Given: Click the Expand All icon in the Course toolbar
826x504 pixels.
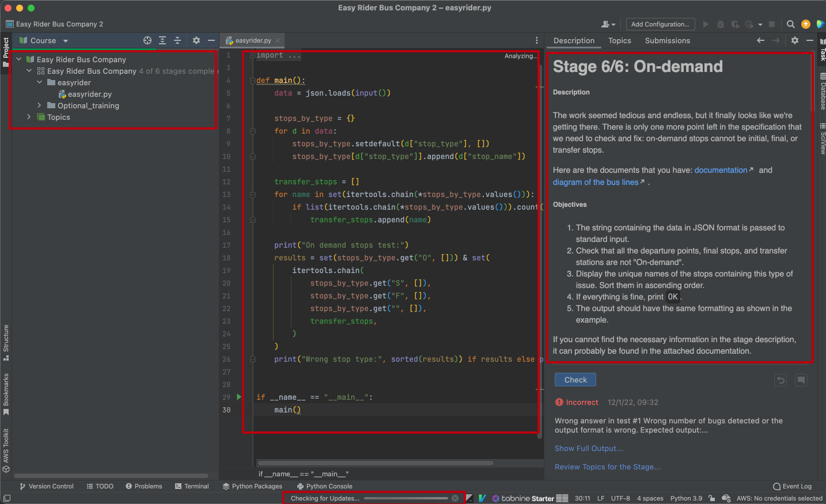Looking at the screenshot, I should (162, 40).
